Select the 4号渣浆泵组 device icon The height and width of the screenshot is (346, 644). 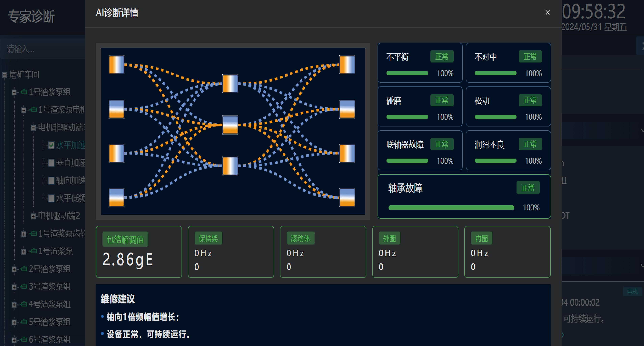[24, 304]
